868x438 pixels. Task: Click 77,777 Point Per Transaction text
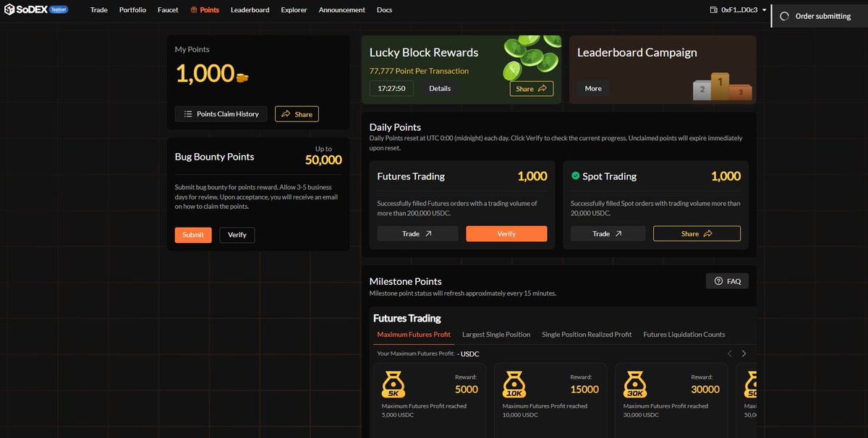tap(419, 71)
